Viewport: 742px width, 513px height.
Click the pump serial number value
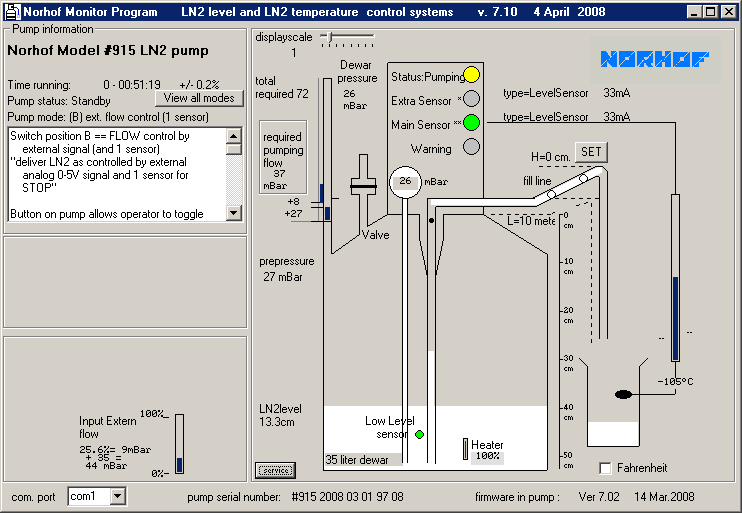coord(348,497)
